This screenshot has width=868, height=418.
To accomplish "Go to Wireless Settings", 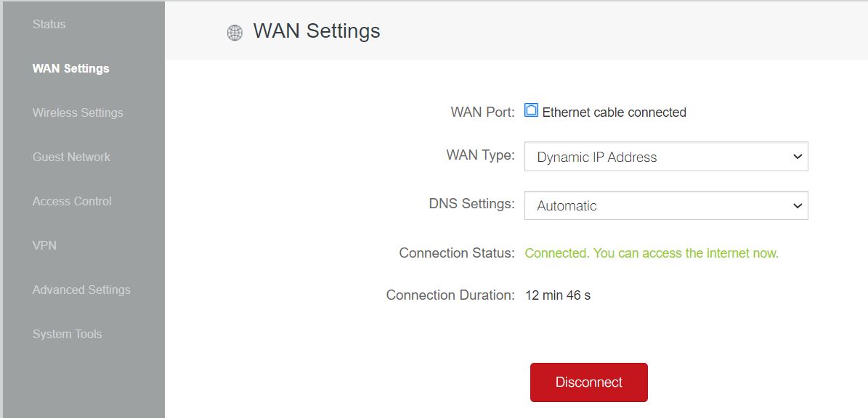I will click(78, 112).
